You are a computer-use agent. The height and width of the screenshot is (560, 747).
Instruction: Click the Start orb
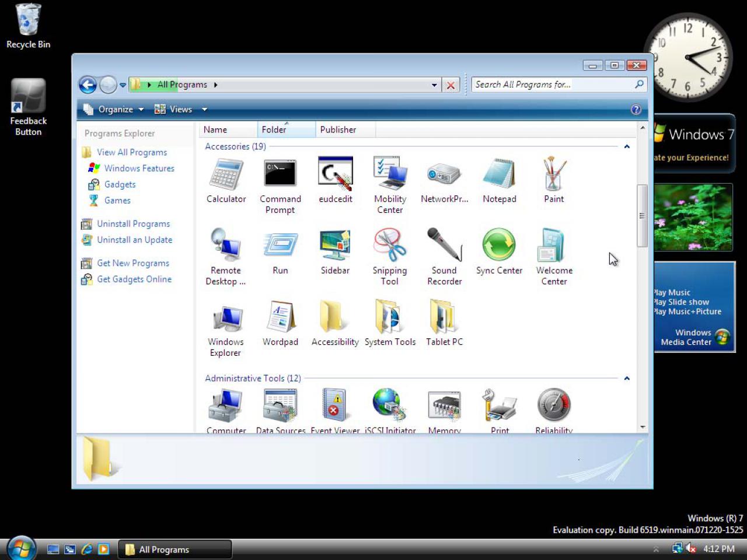[22, 548]
